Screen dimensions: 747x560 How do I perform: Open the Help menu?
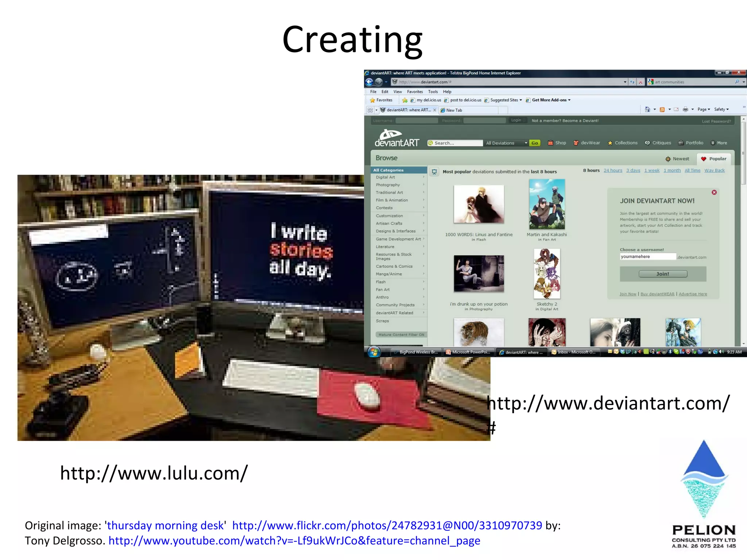coord(447,92)
